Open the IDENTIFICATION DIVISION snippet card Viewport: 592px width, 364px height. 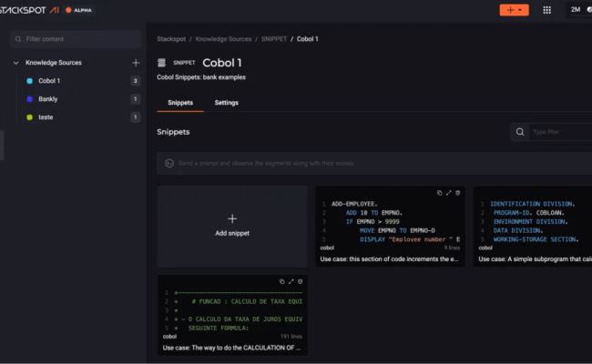pos(533,227)
